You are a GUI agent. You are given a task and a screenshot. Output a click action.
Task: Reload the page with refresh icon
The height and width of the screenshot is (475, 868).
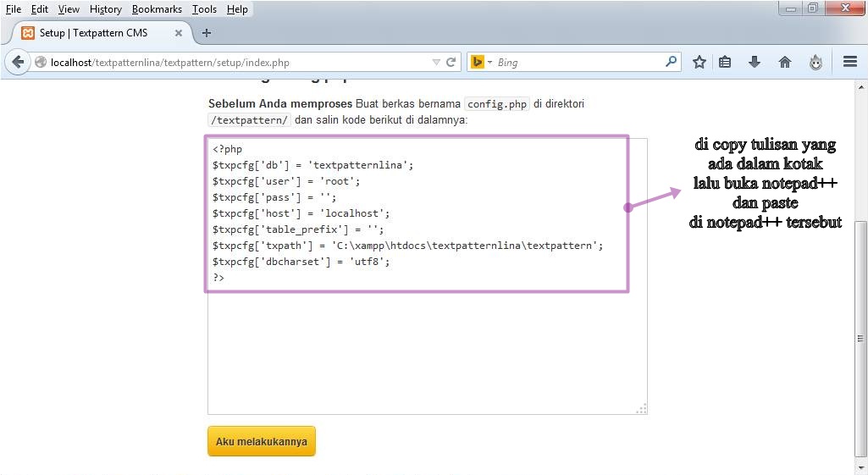(x=451, y=62)
